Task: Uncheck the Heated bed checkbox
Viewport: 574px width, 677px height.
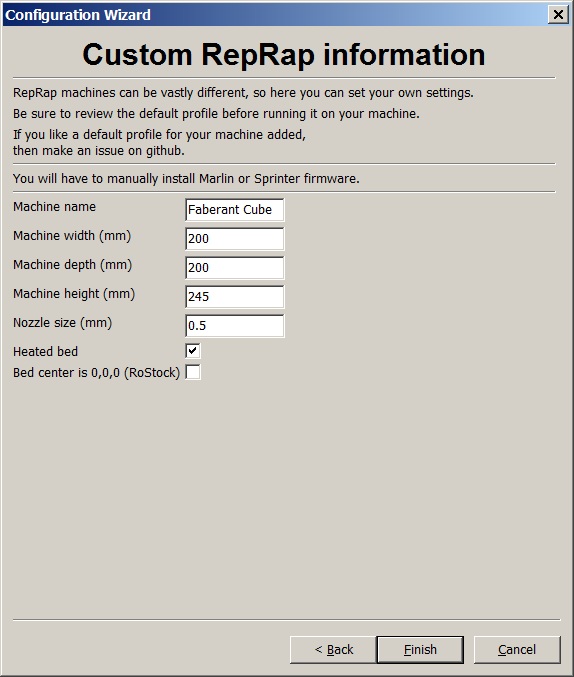Action: tap(193, 351)
